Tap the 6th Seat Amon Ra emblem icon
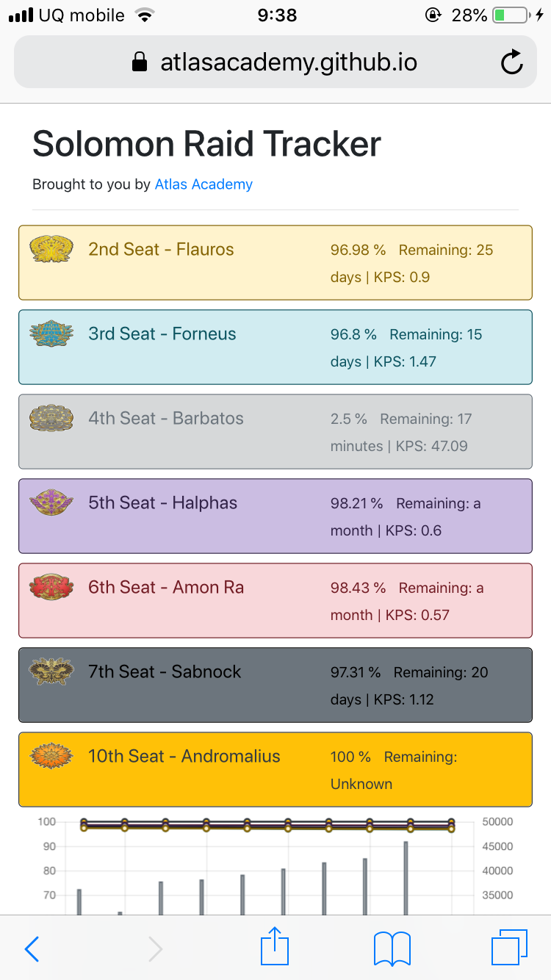 tap(51, 587)
